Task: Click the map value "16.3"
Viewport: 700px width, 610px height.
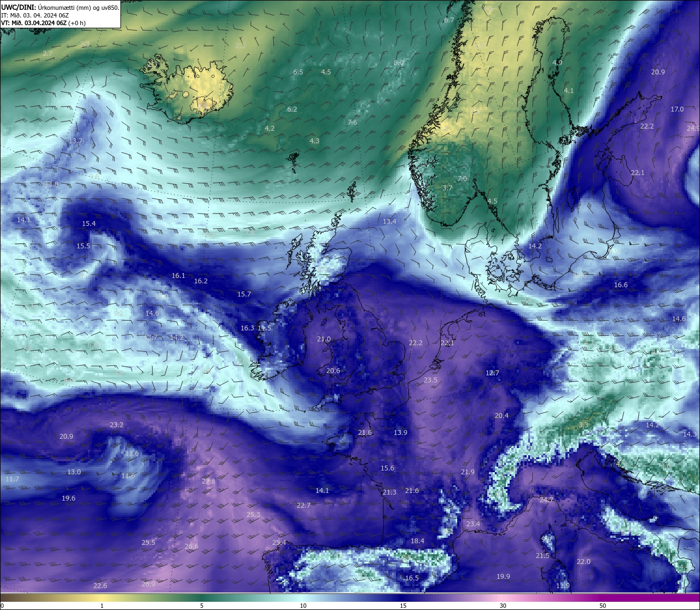Action: tap(247, 328)
